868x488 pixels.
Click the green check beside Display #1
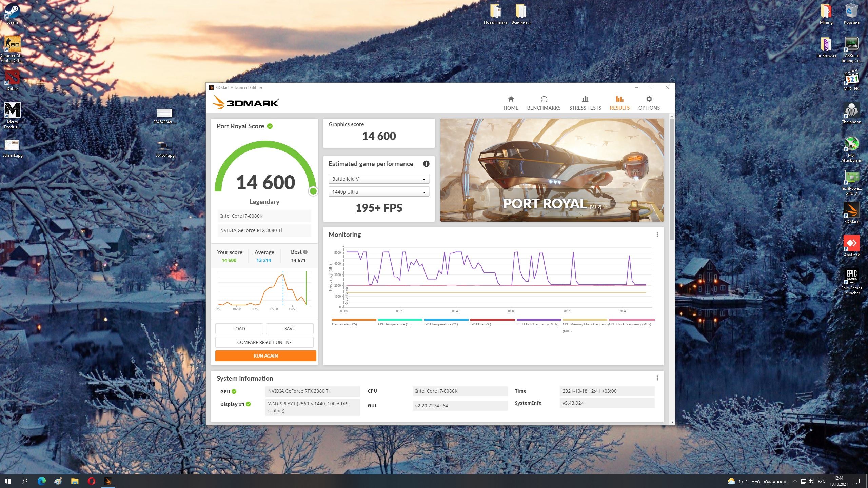click(x=248, y=404)
